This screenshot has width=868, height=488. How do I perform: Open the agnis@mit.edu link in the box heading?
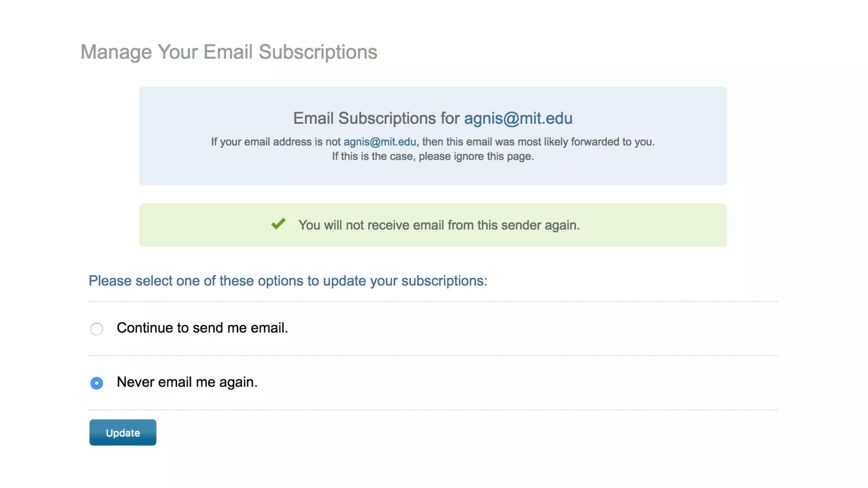(x=518, y=118)
